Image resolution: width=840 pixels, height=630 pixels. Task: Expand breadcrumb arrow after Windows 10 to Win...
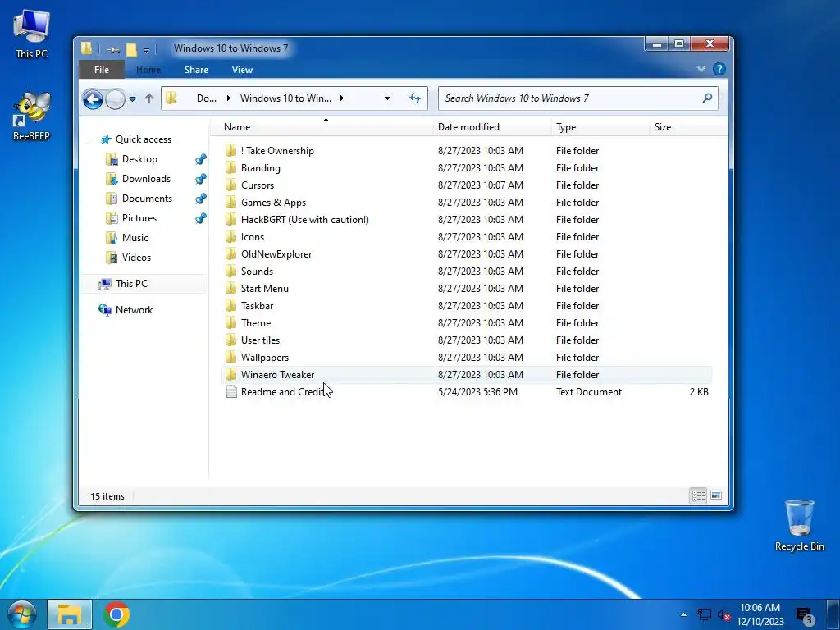[342, 98]
